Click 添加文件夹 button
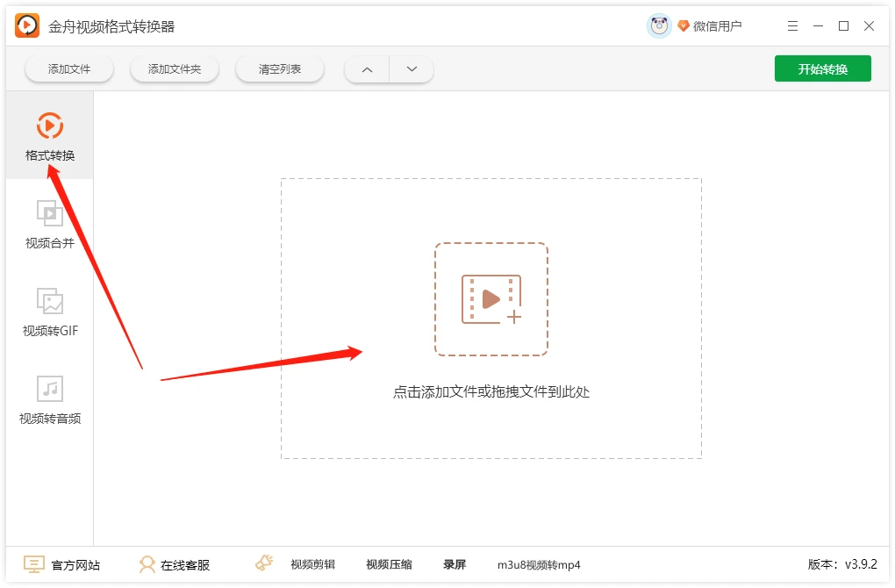 tap(175, 69)
